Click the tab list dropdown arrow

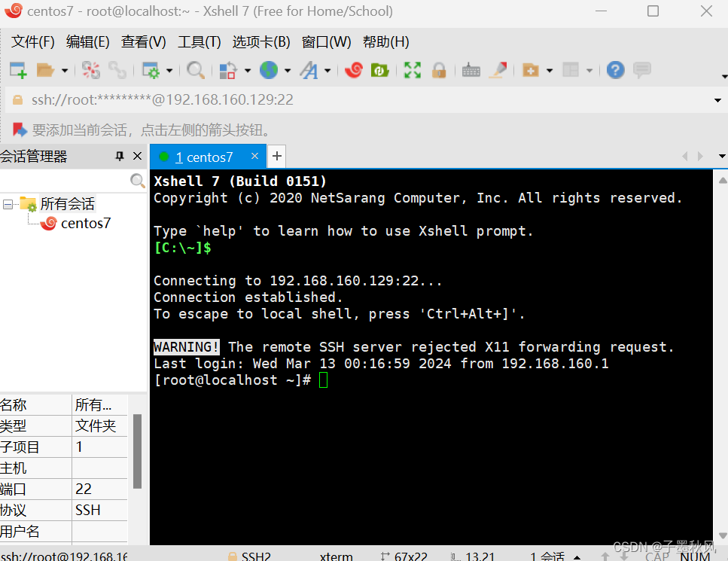[x=721, y=156]
